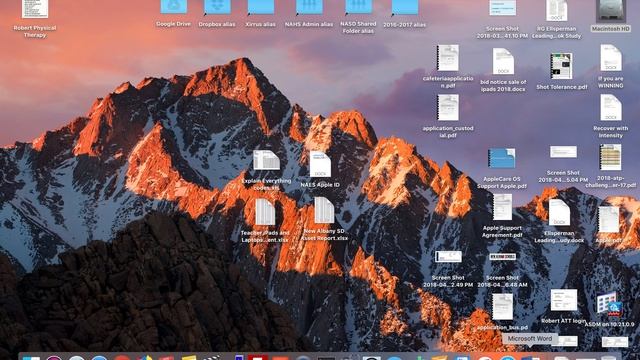
Task: Open the Google Drive alias folder
Action: pyautogui.click(x=173, y=7)
